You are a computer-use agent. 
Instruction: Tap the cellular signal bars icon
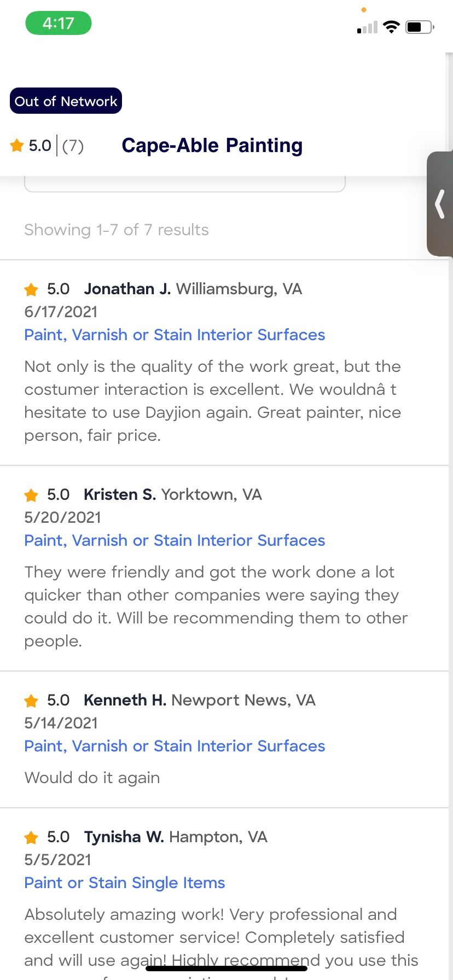point(367,27)
